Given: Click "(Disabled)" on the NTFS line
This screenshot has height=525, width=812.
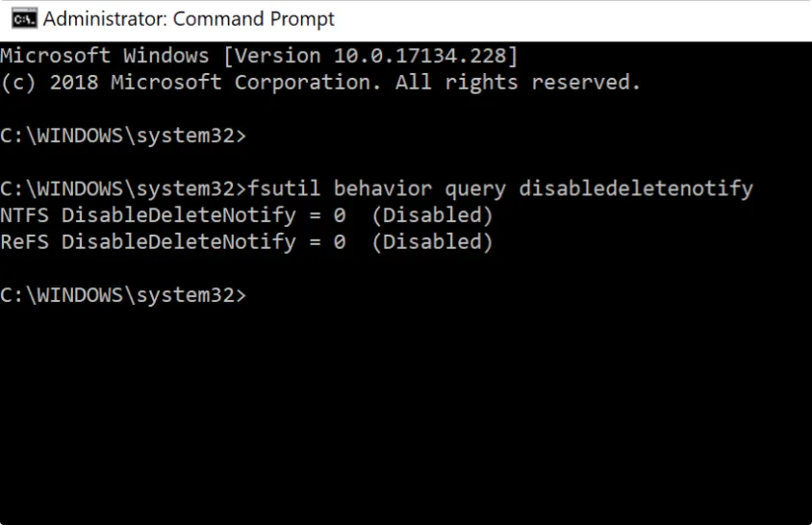Looking at the screenshot, I should (x=432, y=215).
